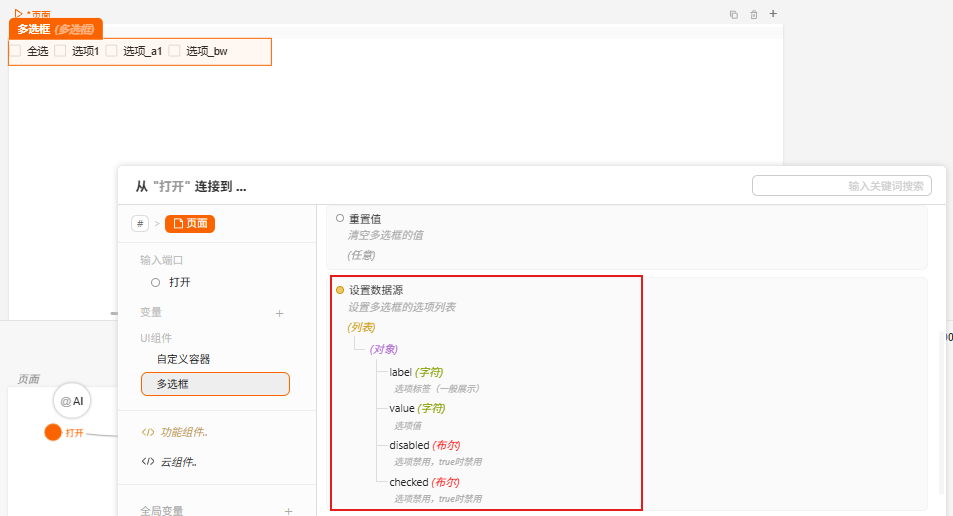This screenshot has width=953, height=516.
Task: Click the orange 页面 breadcrumb button
Action: [190, 223]
